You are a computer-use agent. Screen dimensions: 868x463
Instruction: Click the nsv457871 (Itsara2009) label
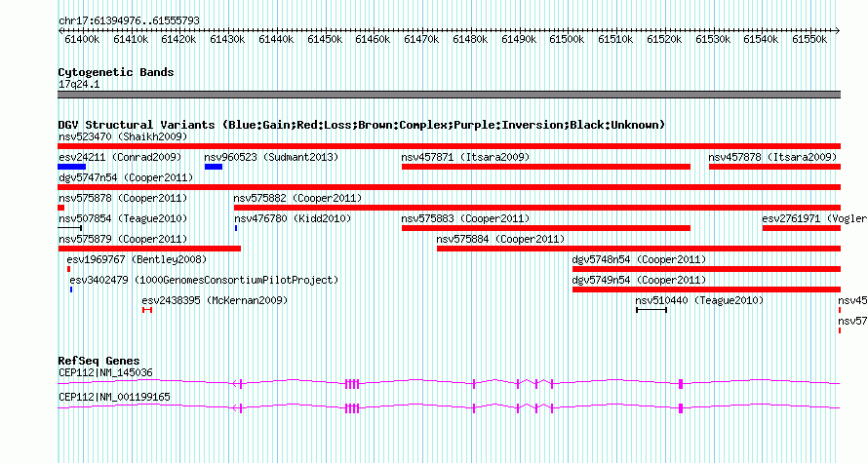click(x=465, y=157)
